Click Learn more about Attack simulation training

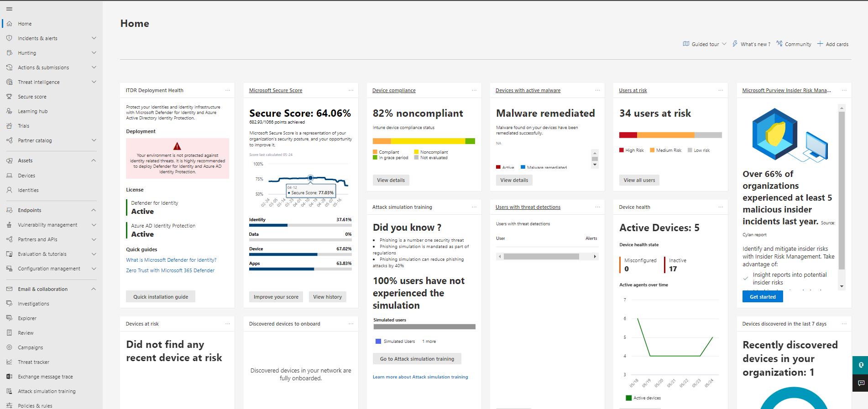pos(420,377)
